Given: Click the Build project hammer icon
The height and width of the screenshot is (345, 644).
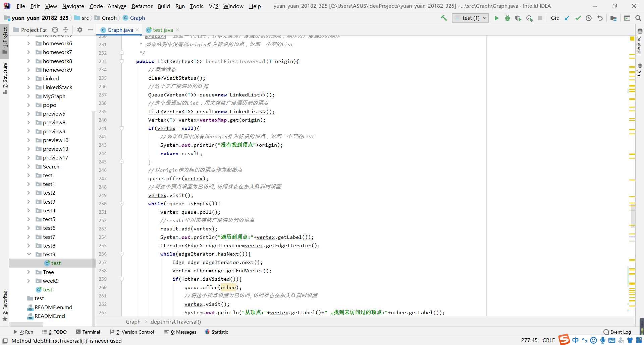Looking at the screenshot, I should pyautogui.click(x=444, y=18).
